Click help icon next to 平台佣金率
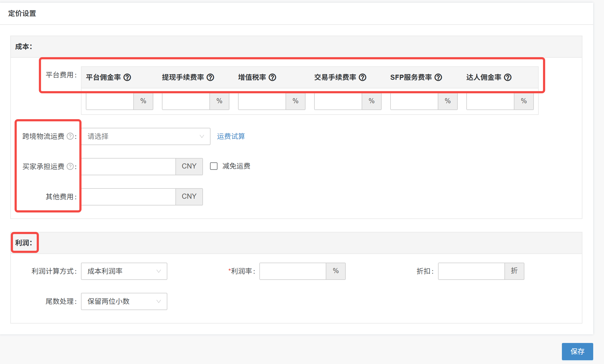The width and height of the screenshot is (604, 364). click(x=127, y=77)
